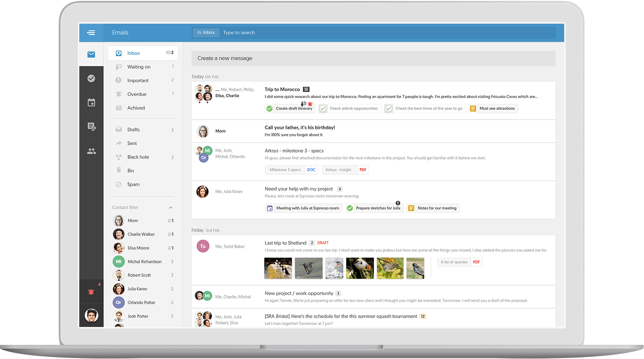Expand the Need your help thread count 4

(x=340, y=189)
